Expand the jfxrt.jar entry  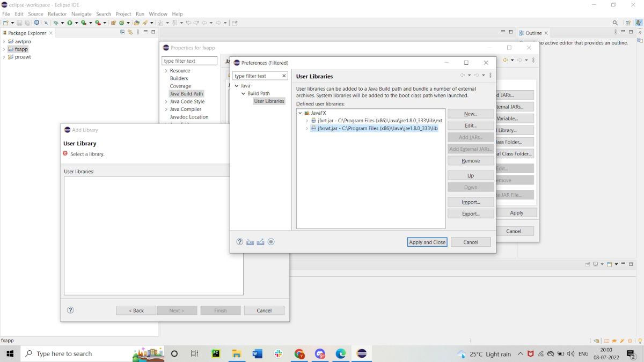click(307, 121)
